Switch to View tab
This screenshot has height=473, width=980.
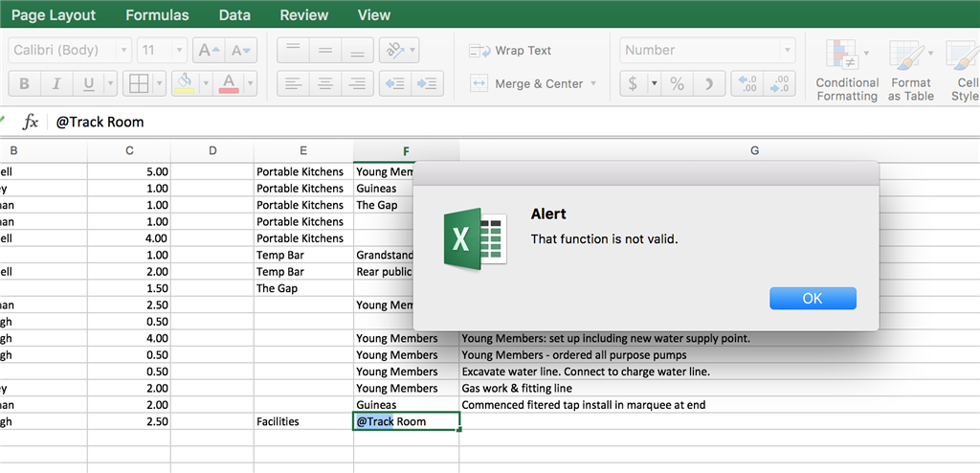point(374,15)
